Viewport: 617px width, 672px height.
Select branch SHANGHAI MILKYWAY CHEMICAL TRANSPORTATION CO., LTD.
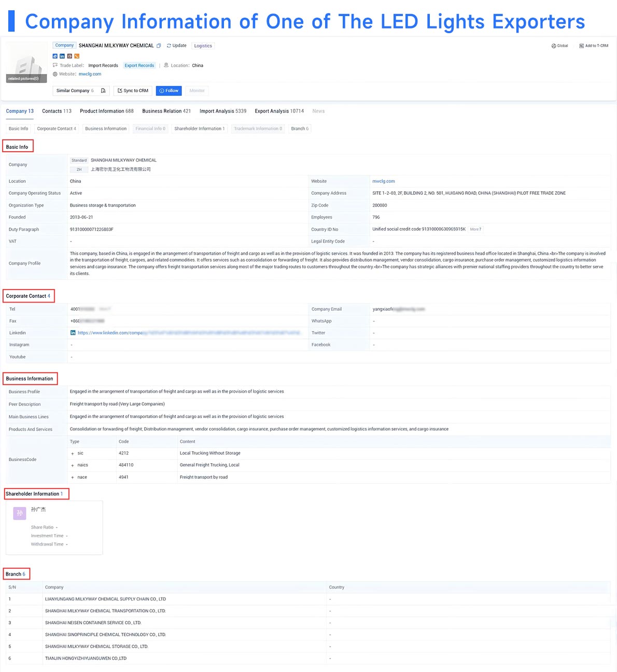[105, 611]
